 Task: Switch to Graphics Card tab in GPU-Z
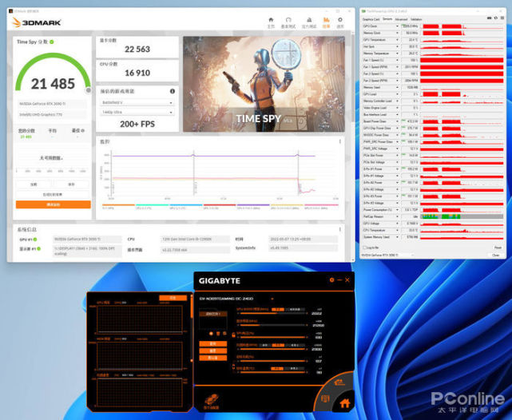click(x=371, y=20)
